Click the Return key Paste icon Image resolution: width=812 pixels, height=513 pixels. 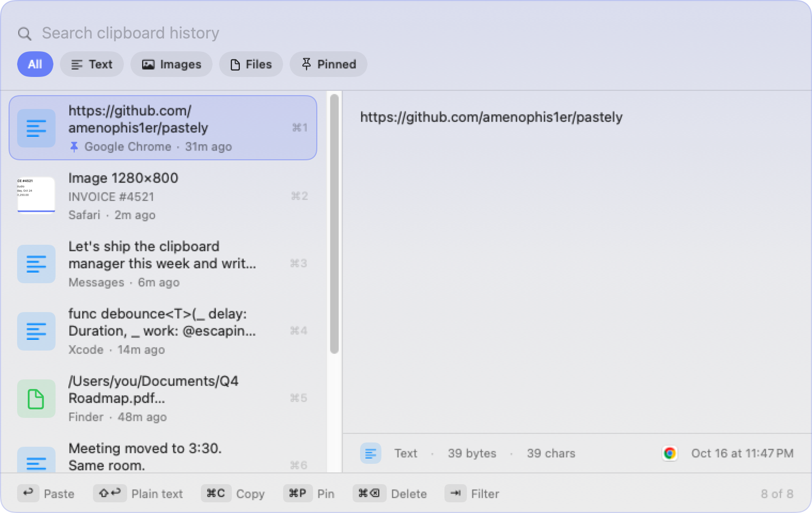(28, 493)
